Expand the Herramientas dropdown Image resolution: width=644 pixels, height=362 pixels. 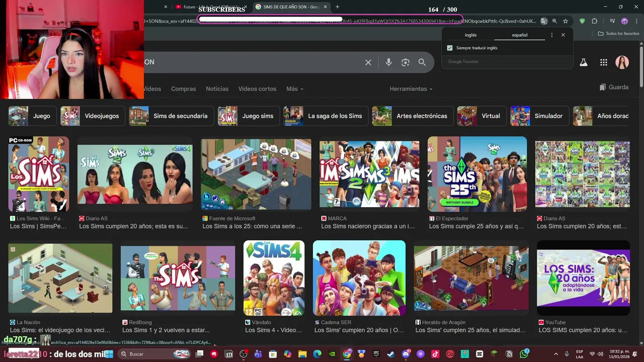pos(411,88)
